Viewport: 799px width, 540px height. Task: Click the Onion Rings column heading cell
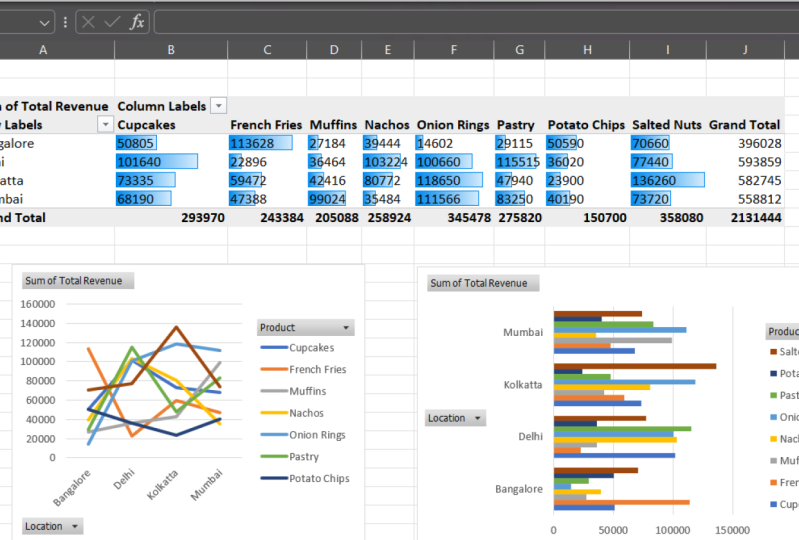tap(454, 125)
